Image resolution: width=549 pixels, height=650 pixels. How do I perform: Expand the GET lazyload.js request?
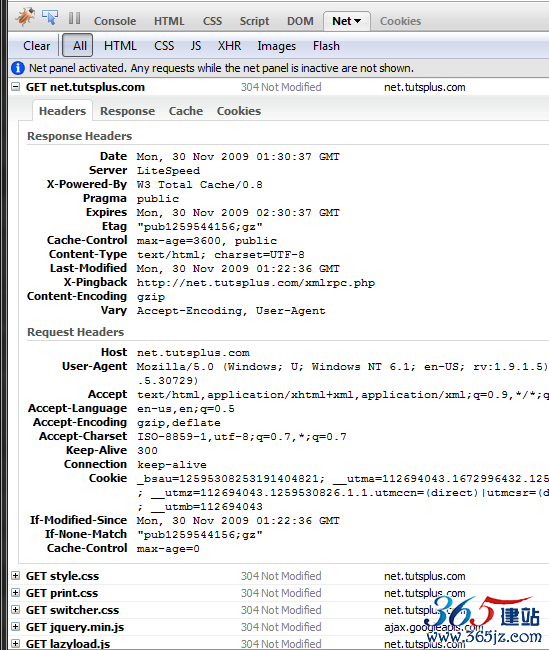15,643
